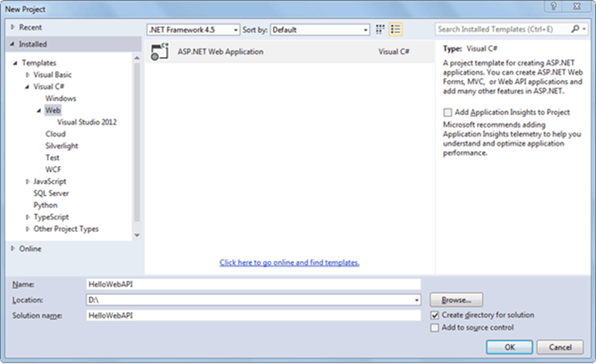This screenshot has height=364, width=596.
Task: Expand the Visual Basic node arrow
Action: 27,75
